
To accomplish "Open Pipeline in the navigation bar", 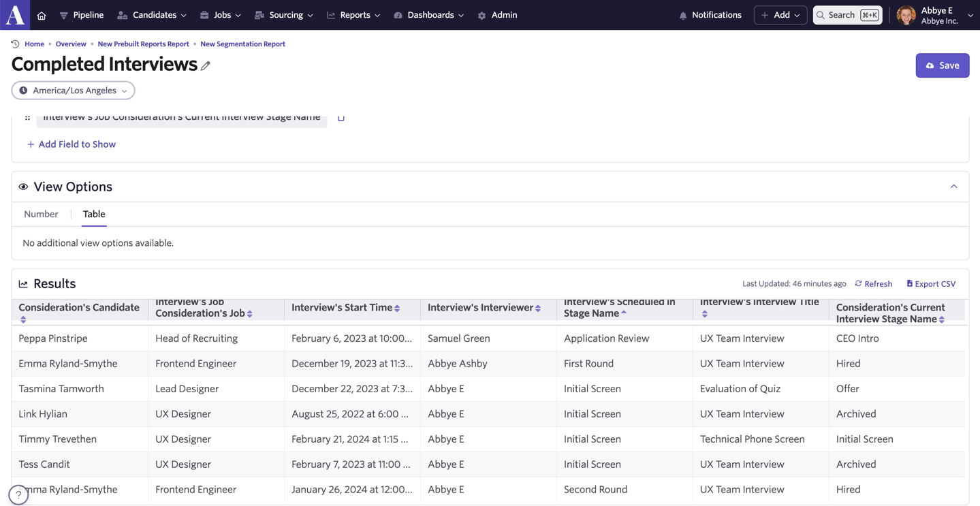I will pos(82,15).
